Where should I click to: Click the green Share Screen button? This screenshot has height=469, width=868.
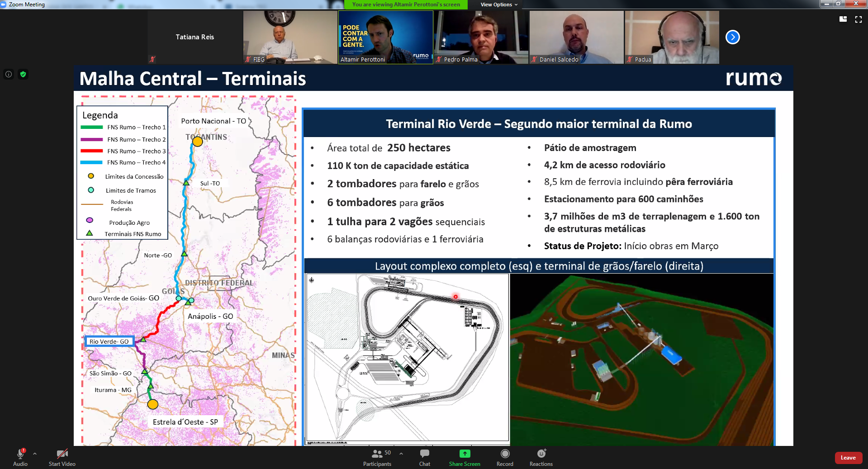coord(465,457)
